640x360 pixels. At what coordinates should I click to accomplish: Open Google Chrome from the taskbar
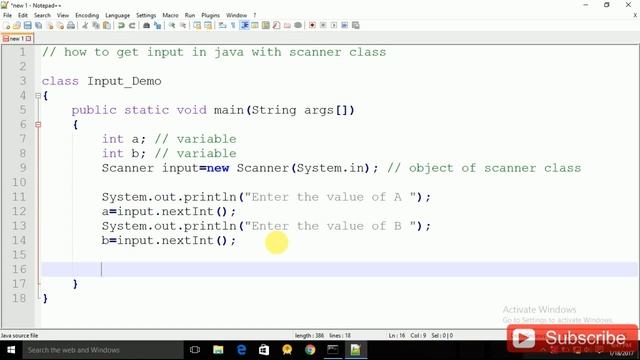310,350
